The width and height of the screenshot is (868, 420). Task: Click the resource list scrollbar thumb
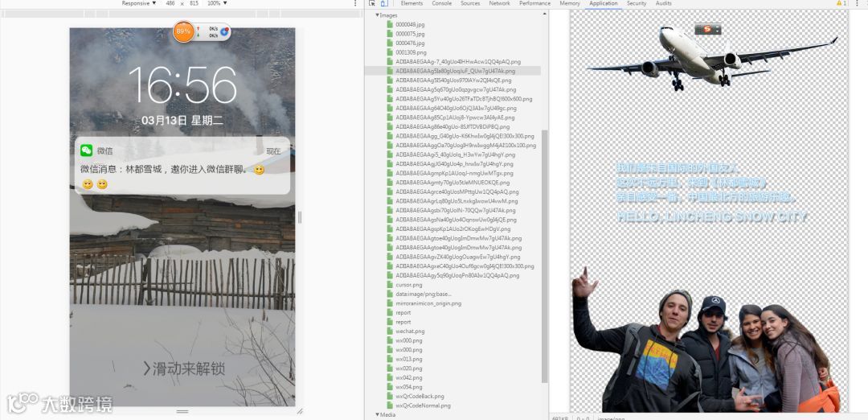545,256
